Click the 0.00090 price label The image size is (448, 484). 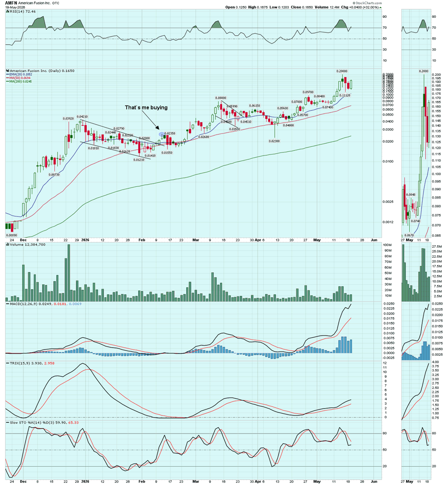pyautogui.click(x=11, y=235)
